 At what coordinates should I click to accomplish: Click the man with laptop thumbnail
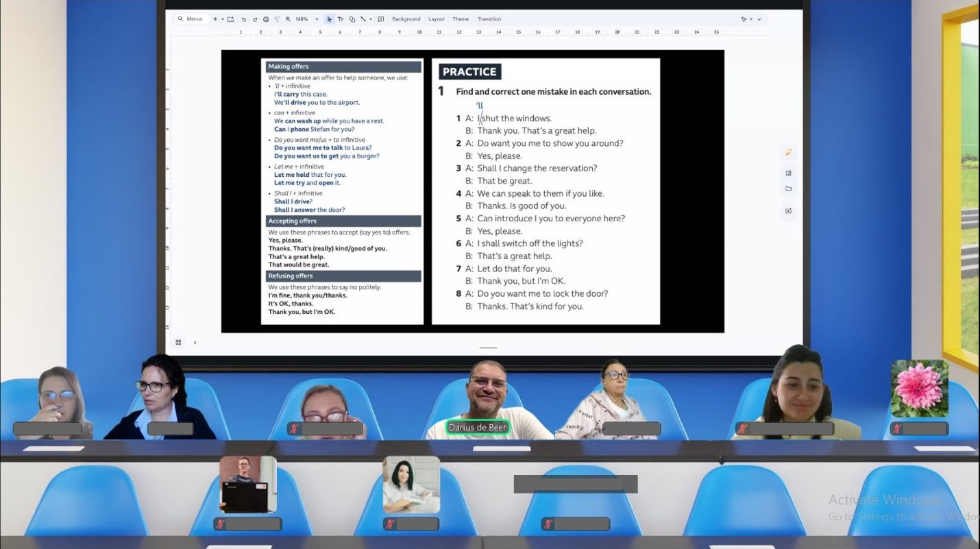click(248, 485)
